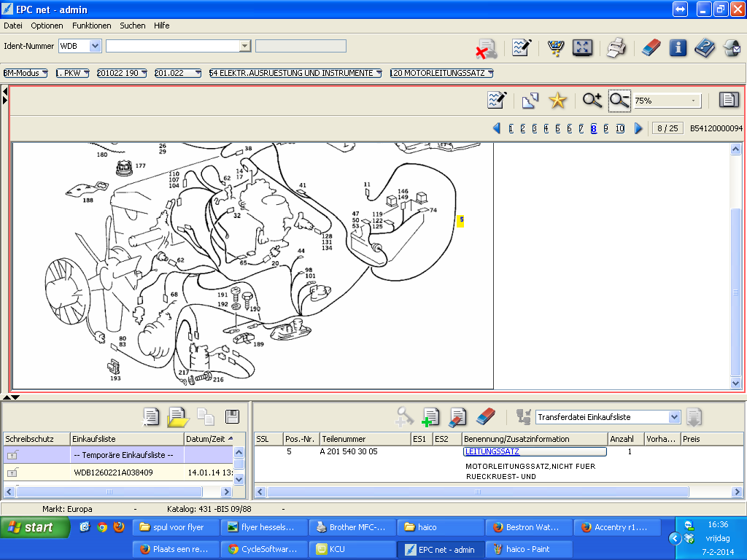
Task: Open WDB ident-number prefix dropdown
Action: (x=96, y=46)
